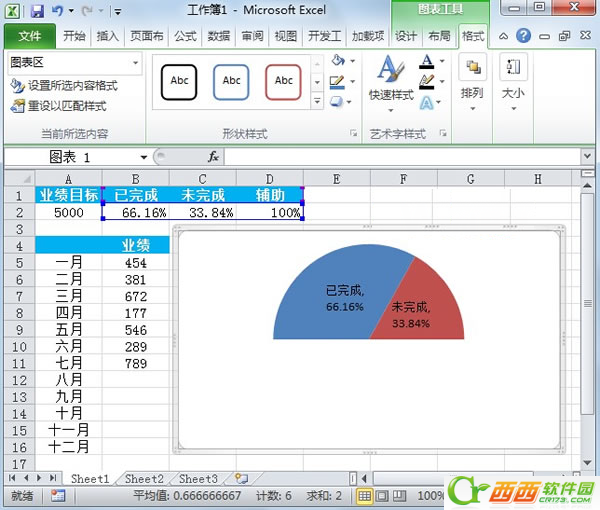Viewport: 600px width, 510px height.
Task: Click the 100% zoom level
Action: coord(430,496)
